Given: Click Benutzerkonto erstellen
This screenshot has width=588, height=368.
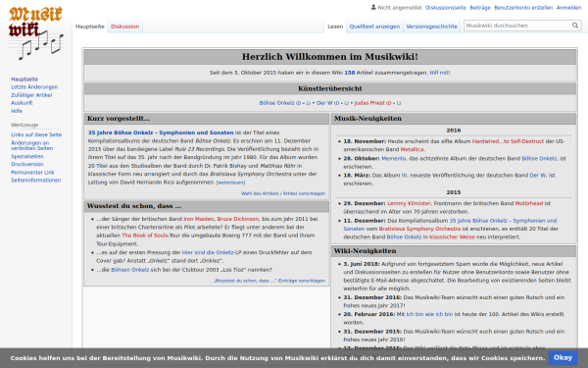Looking at the screenshot, I should click(x=523, y=8).
